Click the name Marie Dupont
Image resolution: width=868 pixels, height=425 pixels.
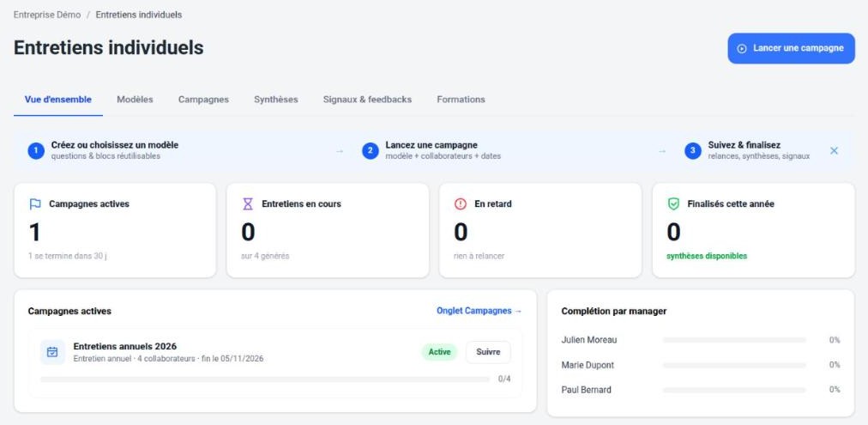(588, 365)
